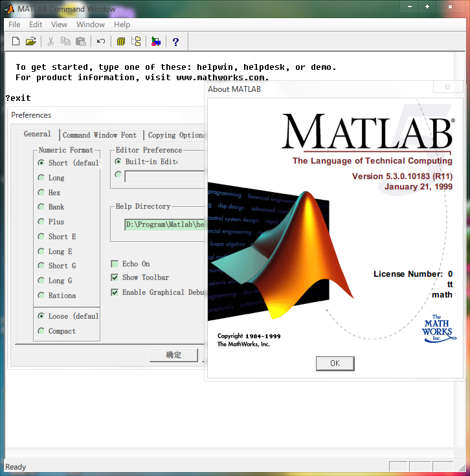Launch the Simulink Library Browser icon
The image size is (470, 476).
click(x=155, y=41)
